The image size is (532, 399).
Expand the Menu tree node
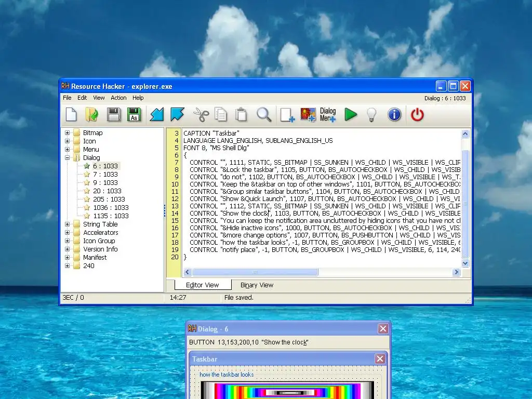(x=67, y=149)
